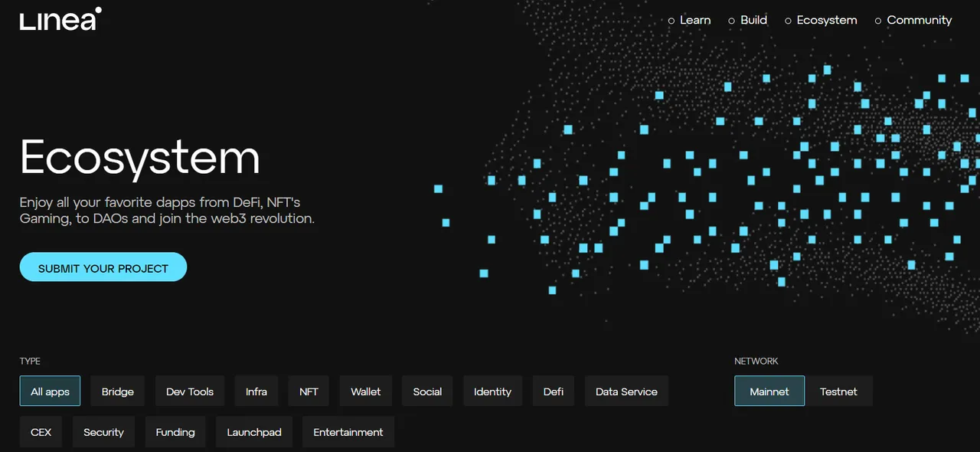980x452 pixels.
Task: Show Security apps
Action: [103, 431]
